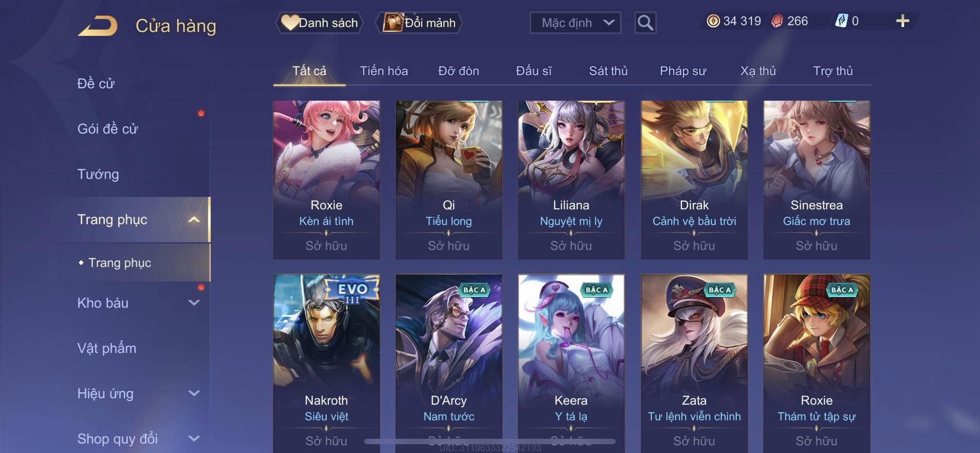Click the horizontal scrollbar at bottom
The width and height of the screenshot is (980, 453).
(x=490, y=441)
